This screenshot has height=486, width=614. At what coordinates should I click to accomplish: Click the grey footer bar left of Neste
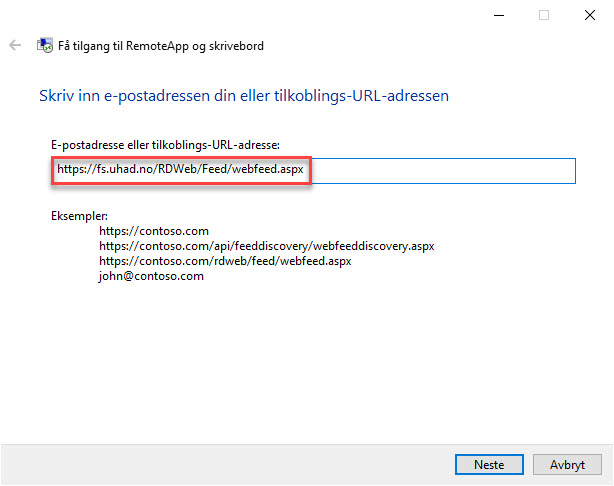[227, 464]
